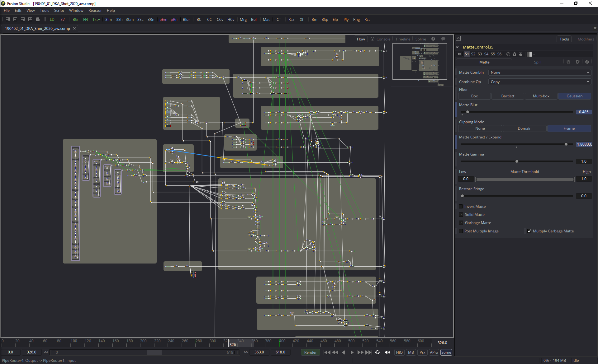
Task: Click the Render button
Action: pyautogui.click(x=310, y=352)
